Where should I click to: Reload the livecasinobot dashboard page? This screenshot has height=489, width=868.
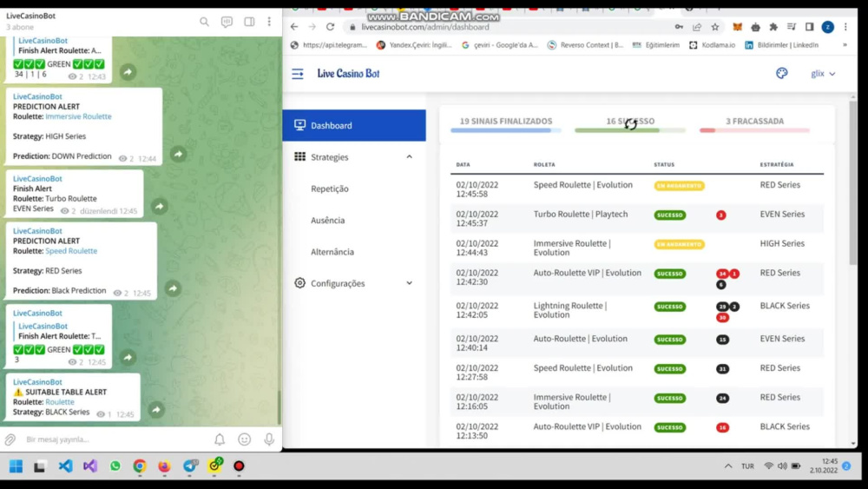click(331, 27)
